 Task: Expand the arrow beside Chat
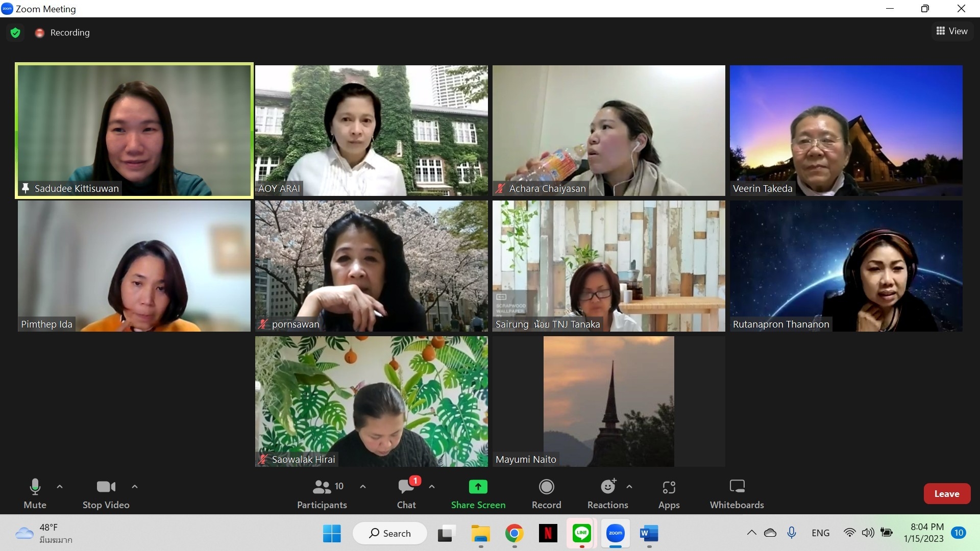[x=432, y=487]
